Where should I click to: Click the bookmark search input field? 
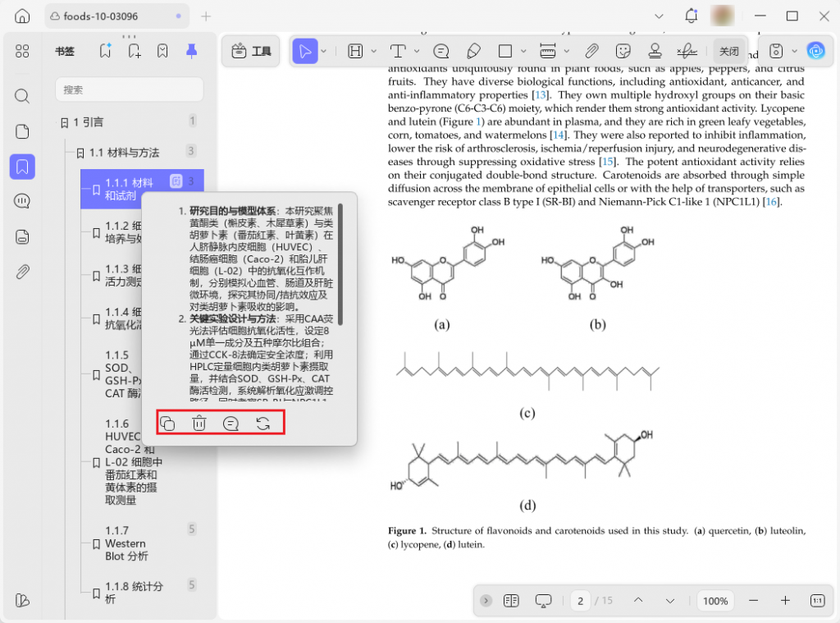(x=130, y=89)
